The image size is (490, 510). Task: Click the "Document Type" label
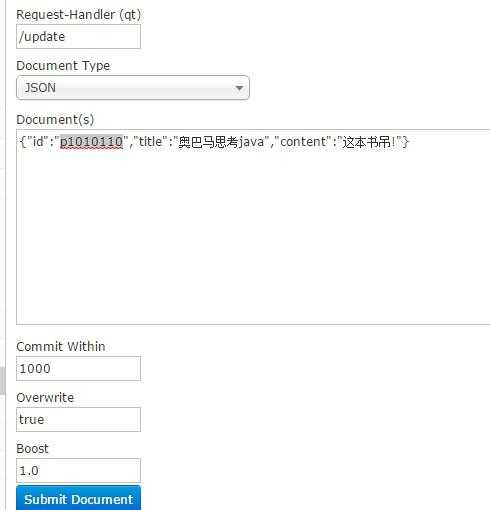click(63, 66)
